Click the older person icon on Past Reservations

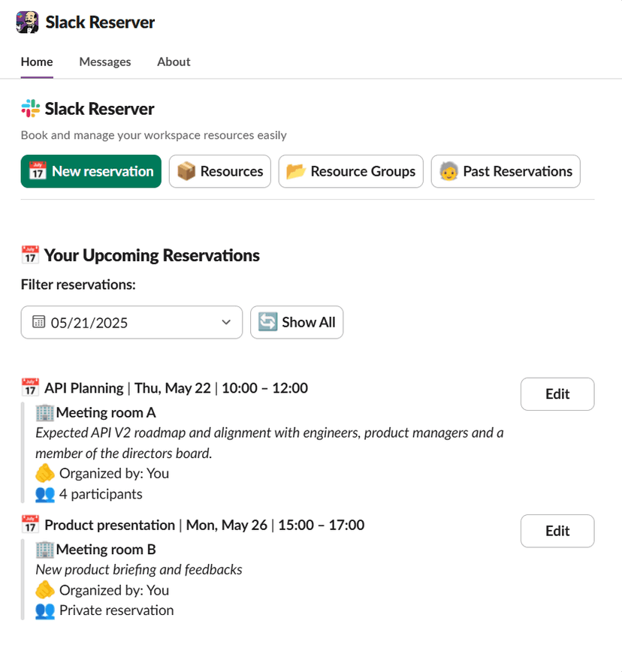tap(448, 171)
